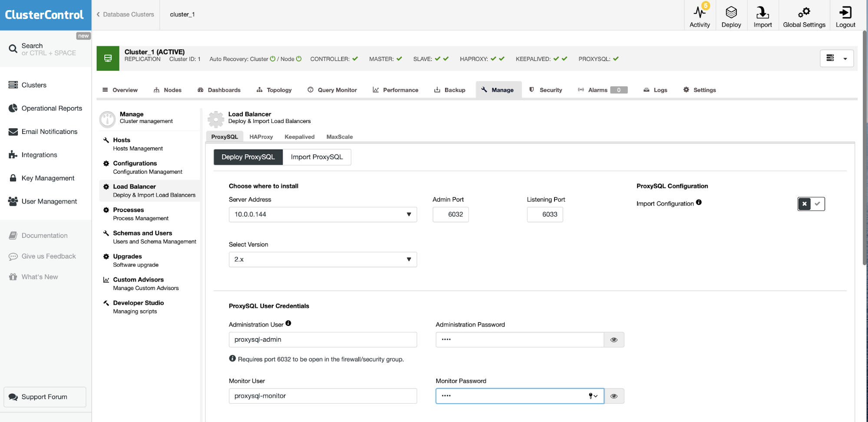Select the HAProxy load balancer tab

point(261,136)
